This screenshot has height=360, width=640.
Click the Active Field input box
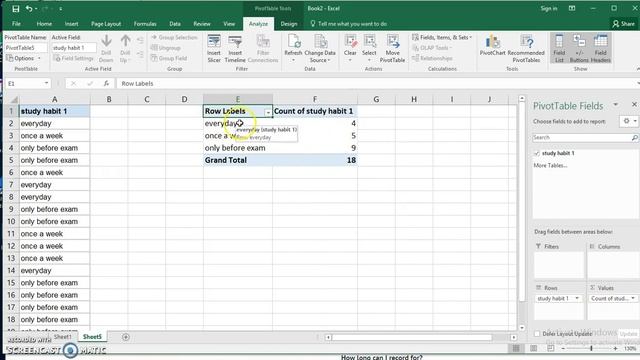74,48
